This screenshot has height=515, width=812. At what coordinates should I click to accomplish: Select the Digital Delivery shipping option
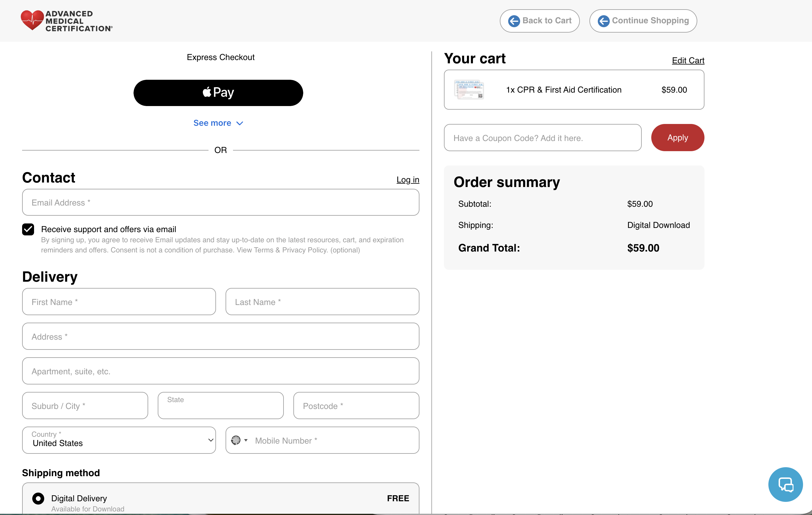point(38,498)
